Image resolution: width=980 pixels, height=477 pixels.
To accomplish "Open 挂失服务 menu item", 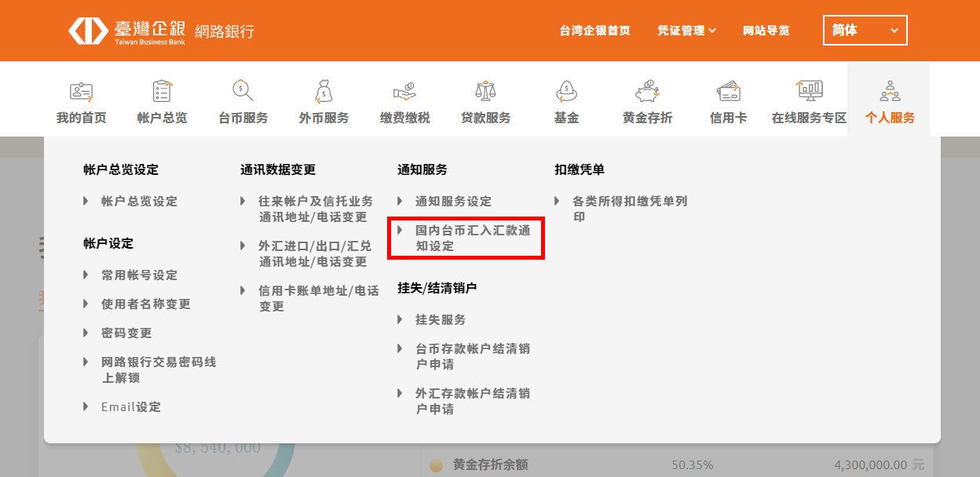I will pyautogui.click(x=441, y=319).
